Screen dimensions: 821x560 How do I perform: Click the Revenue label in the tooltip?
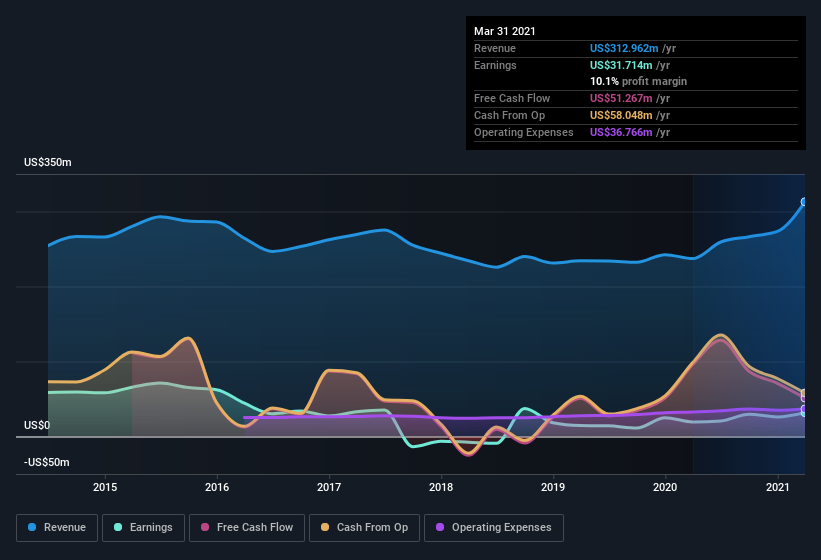pyautogui.click(x=495, y=49)
